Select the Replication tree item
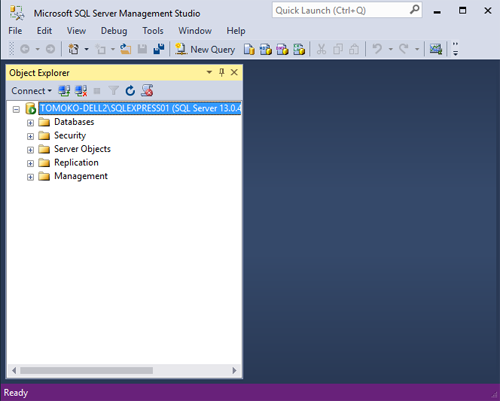Viewport: 500px width, 401px height. pos(76,163)
